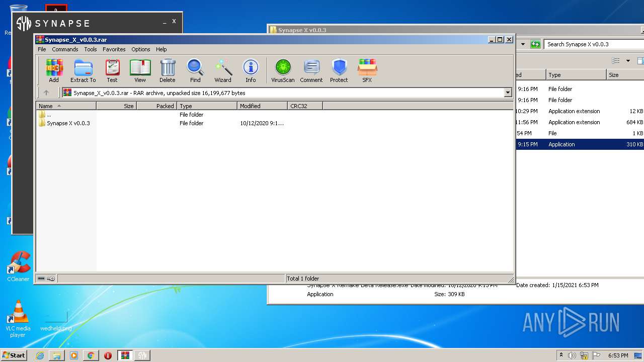Sort by the Type column in WinRAR

pos(207,106)
